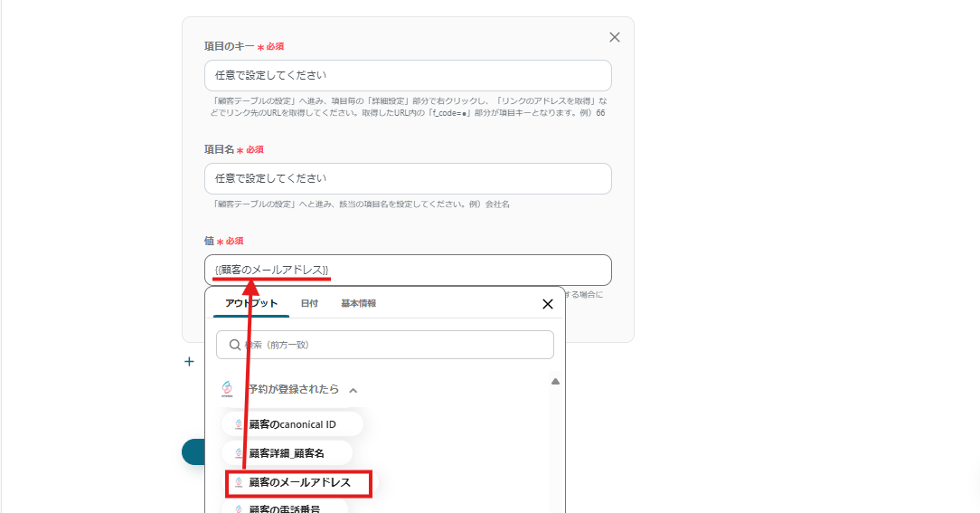
Task: Click the scroll-up arrow in the output list
Action: tap(555, 382)
